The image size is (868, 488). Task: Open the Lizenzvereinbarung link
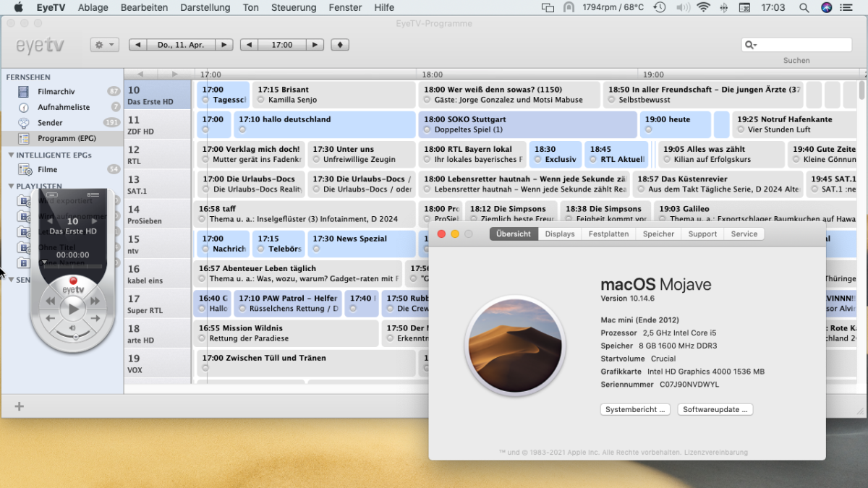point(716,453)
